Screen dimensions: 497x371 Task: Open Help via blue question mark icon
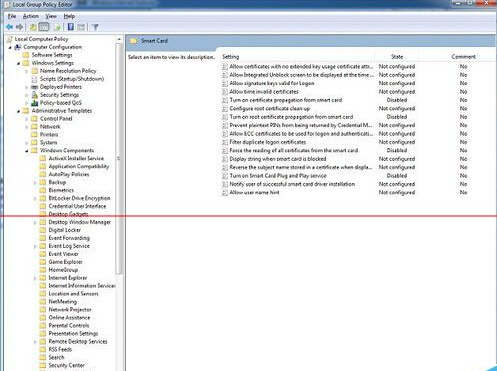pyautogui.click(x=71, y=27)
